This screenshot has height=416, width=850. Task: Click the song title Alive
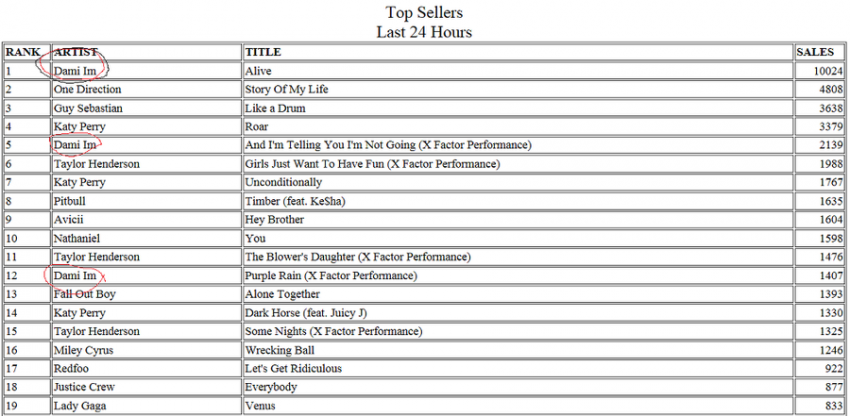pos(258,71)
